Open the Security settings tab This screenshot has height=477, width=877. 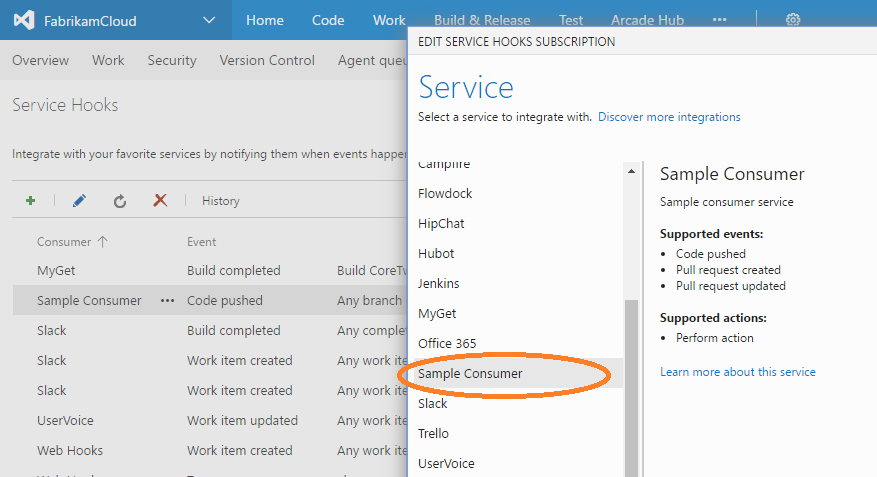(x=172, y=60)
